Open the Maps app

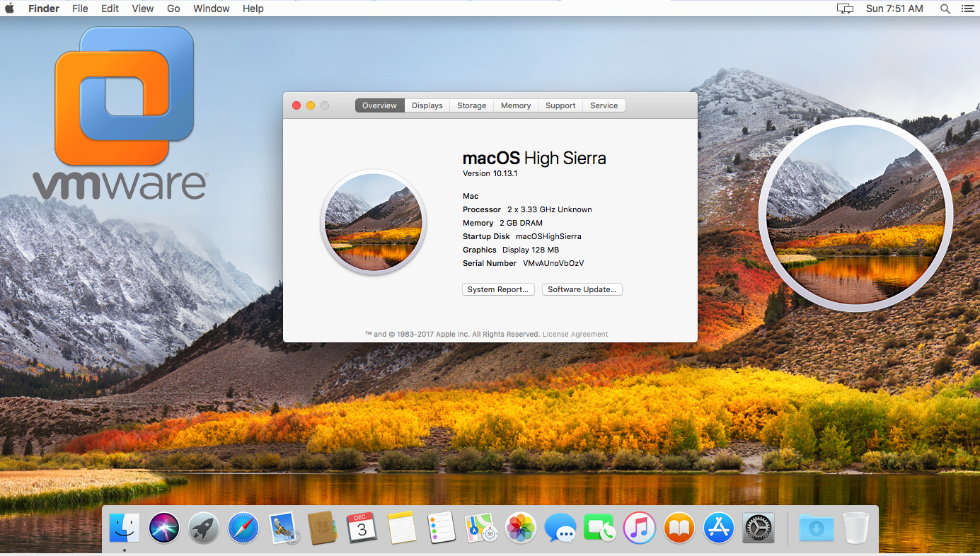point(480,528)
